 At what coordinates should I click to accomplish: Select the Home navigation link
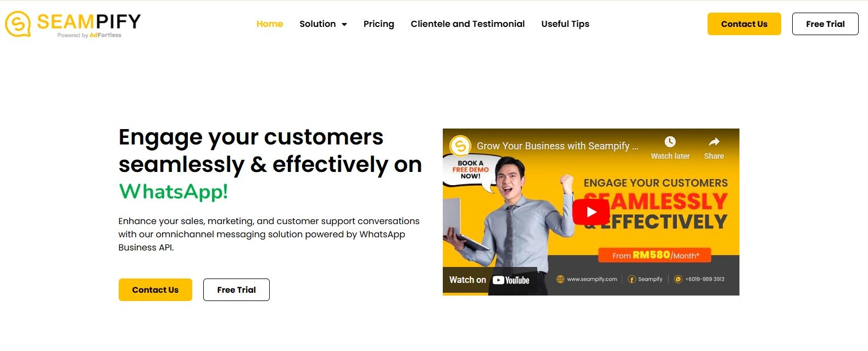[270, 24]
